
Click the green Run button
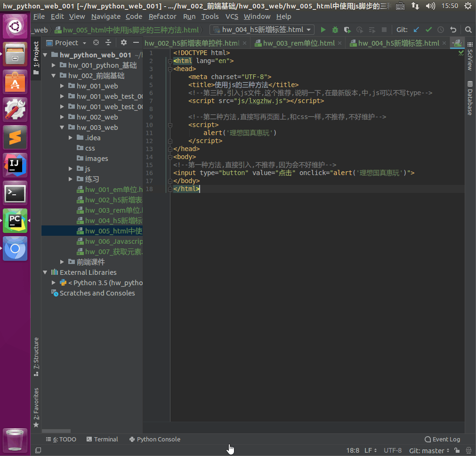pos(323,30)
